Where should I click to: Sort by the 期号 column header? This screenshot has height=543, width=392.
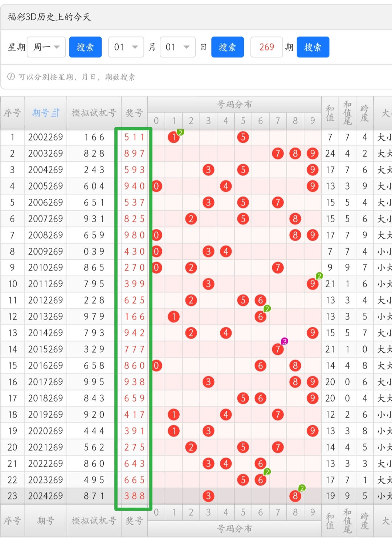45,113
